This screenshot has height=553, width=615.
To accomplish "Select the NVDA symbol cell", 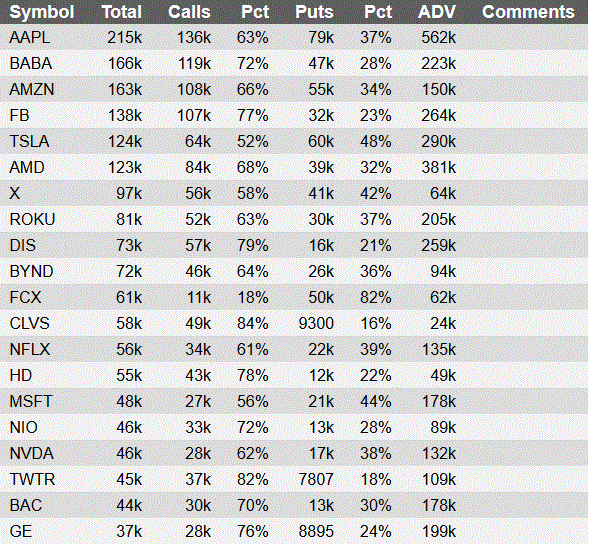I will pos(31,453).
